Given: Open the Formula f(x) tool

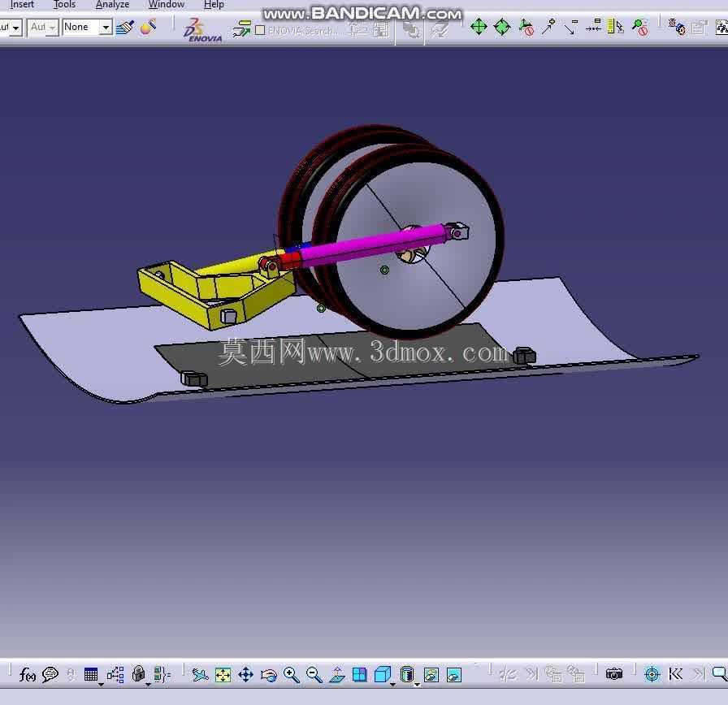Looking at the screenshot, I should click(x=28, y=674).
